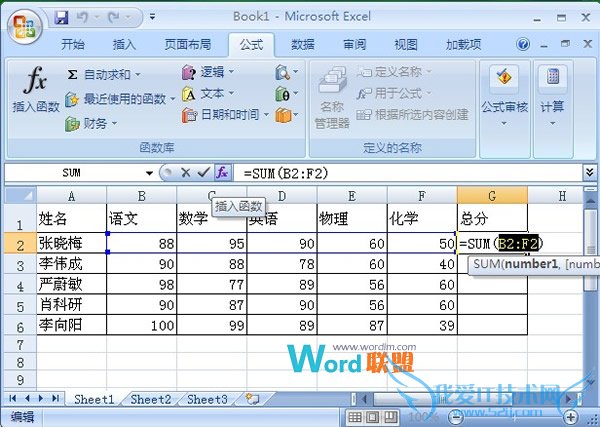
Task: Expand the formula bar with double chevron
Action: click(589, 173)
